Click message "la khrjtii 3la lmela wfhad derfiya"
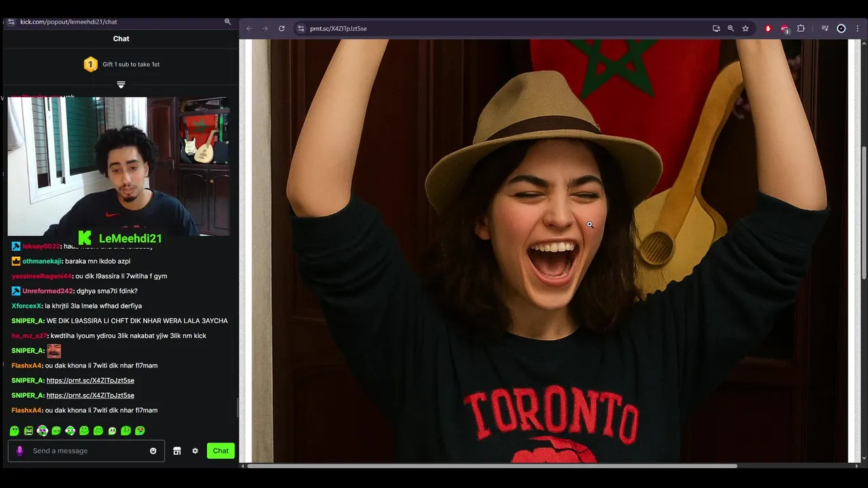This screenshot has width=868, height=488. 94,306
